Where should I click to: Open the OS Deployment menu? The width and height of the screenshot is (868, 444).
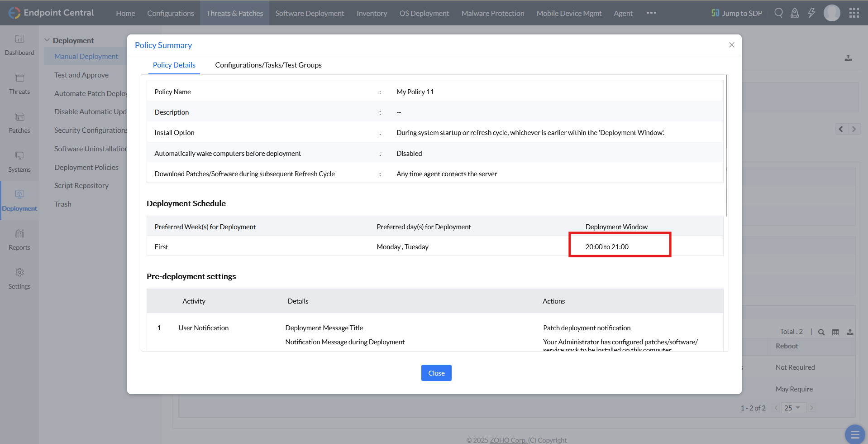coord(424,13)
